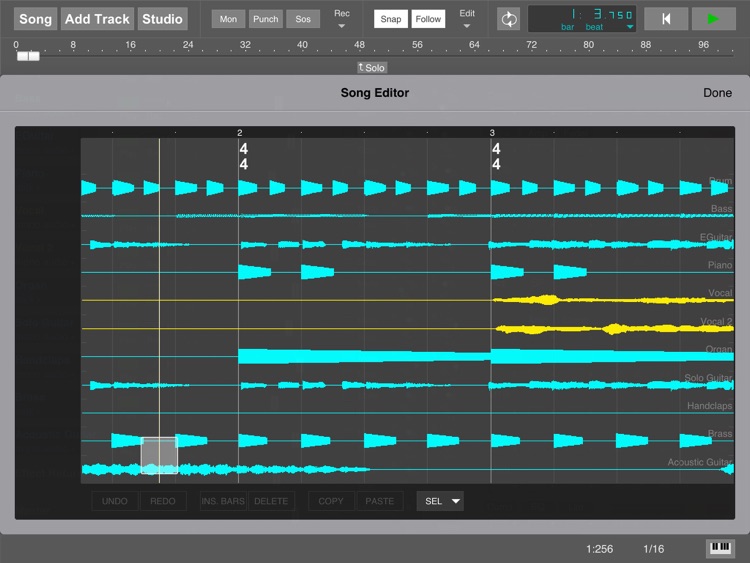Viewport: 750px width, 563px height.
Task: Open the Studio view
Action: pos(162,19)
